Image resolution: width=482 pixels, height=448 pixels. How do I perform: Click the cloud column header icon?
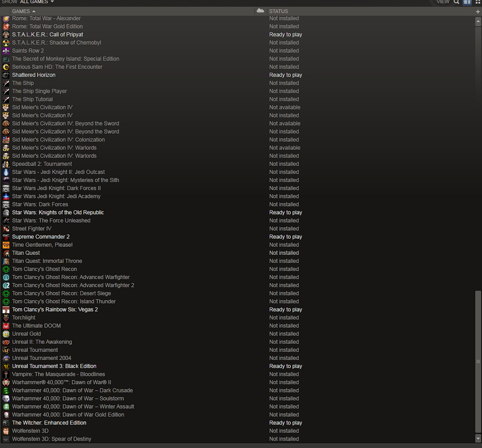click(260, 11)
